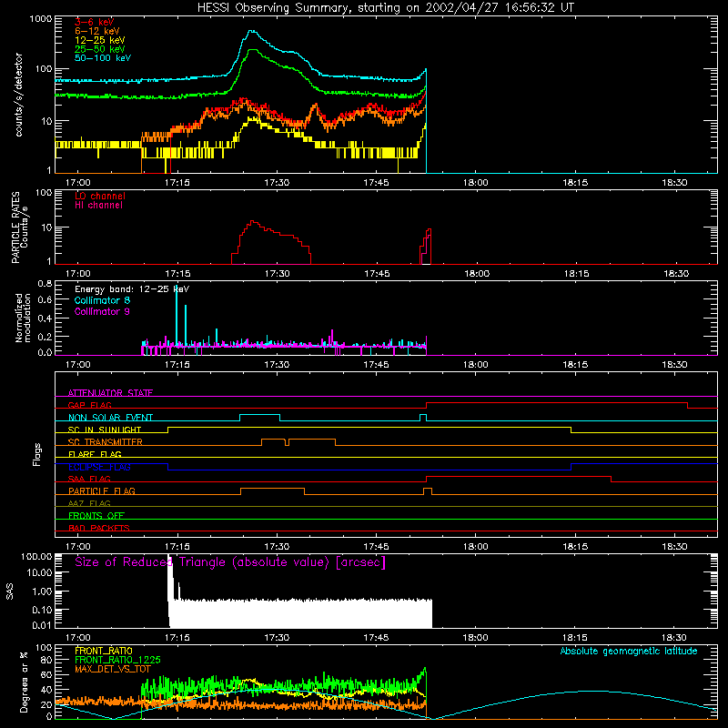
Task: Select the SC_TRANSMITTER flag label
Action: (x=105, y=442)
